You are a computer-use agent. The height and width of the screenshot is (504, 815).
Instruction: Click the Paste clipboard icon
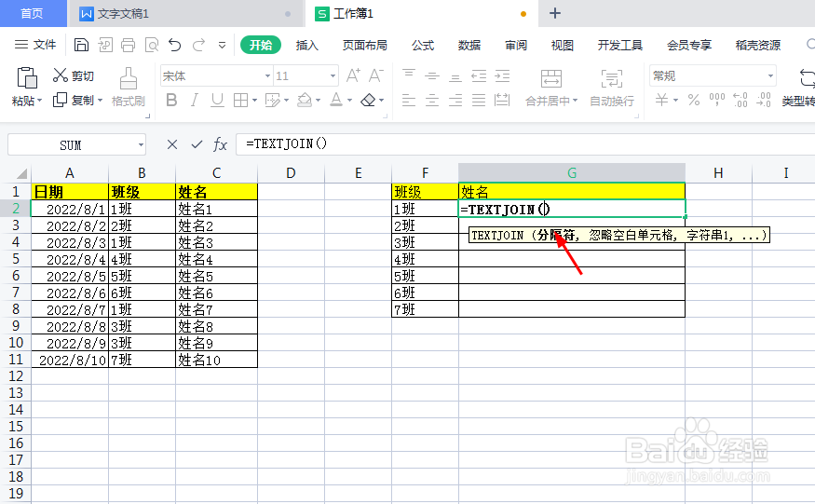point(26,77)
